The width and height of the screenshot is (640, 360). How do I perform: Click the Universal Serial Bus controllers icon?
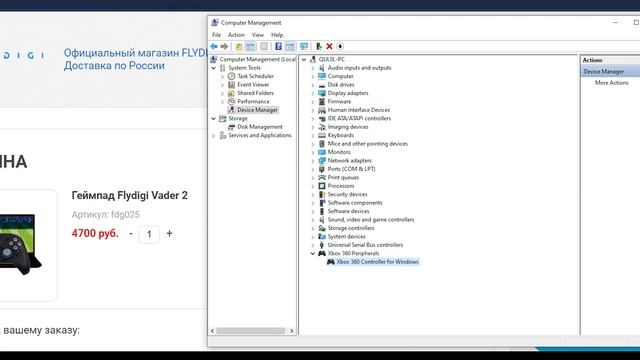(322, 245)
